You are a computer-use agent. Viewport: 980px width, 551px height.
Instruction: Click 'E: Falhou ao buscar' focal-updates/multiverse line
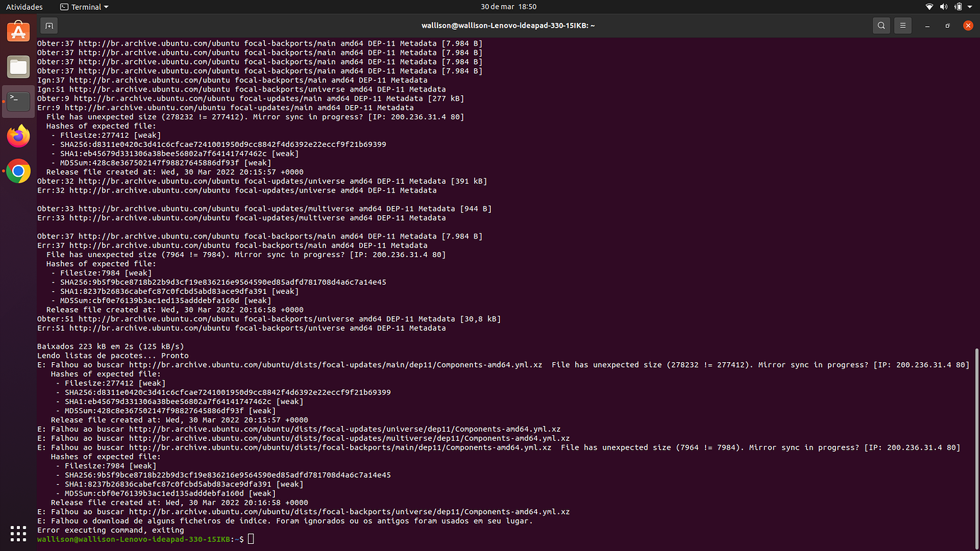point(303,438)
